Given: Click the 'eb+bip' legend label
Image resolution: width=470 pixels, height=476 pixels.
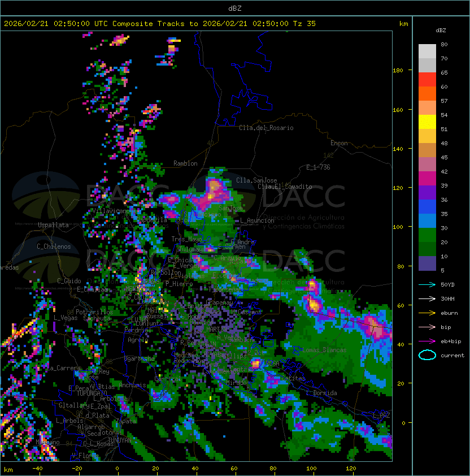Looking at the screenshot, I should (451, 341).
